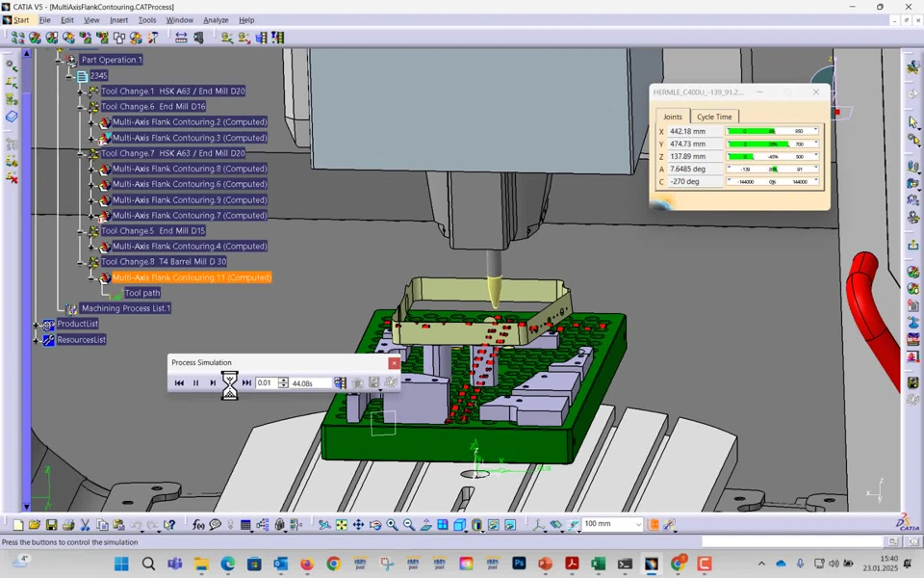This screenshot has width=924, height=578.
Task: Expand the Tool Change.1 HSK A63 node
Action: [x=80, y=92]
